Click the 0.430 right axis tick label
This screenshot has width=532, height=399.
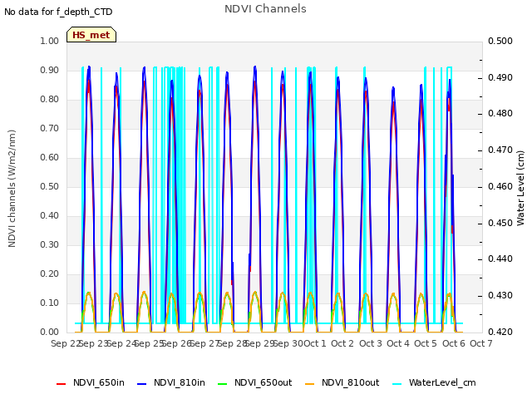click(x=500, y=296)
